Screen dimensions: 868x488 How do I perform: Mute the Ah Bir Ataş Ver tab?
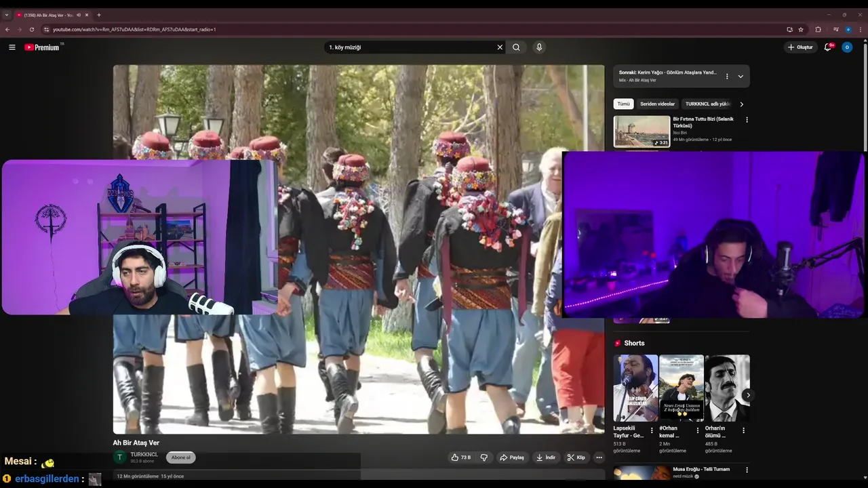(x=79, y=14)
